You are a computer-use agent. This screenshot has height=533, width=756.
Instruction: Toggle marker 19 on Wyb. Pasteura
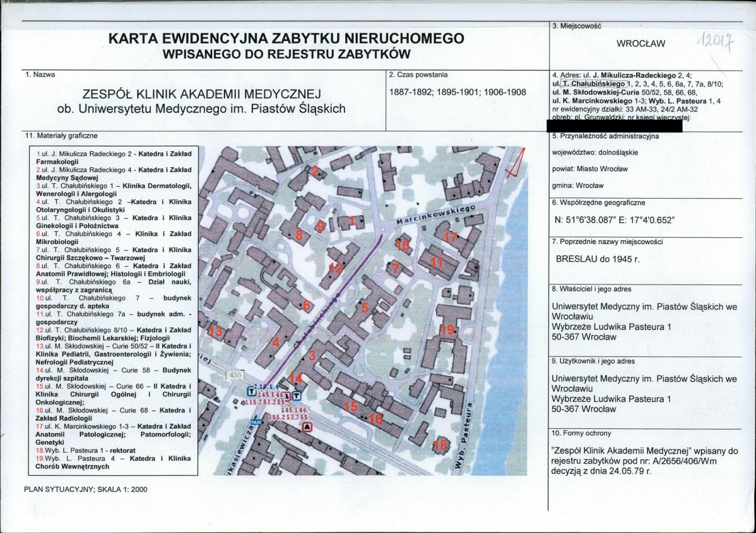[x=447, y=328]
